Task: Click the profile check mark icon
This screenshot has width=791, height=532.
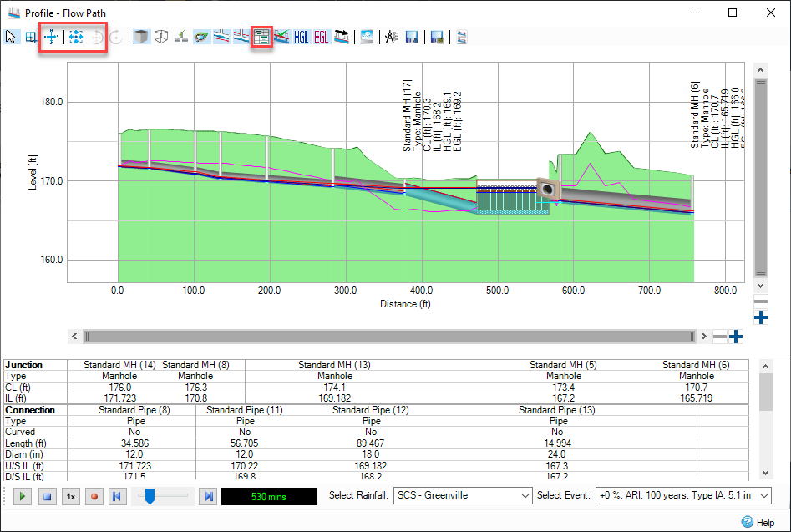Action: coord(281,37)
